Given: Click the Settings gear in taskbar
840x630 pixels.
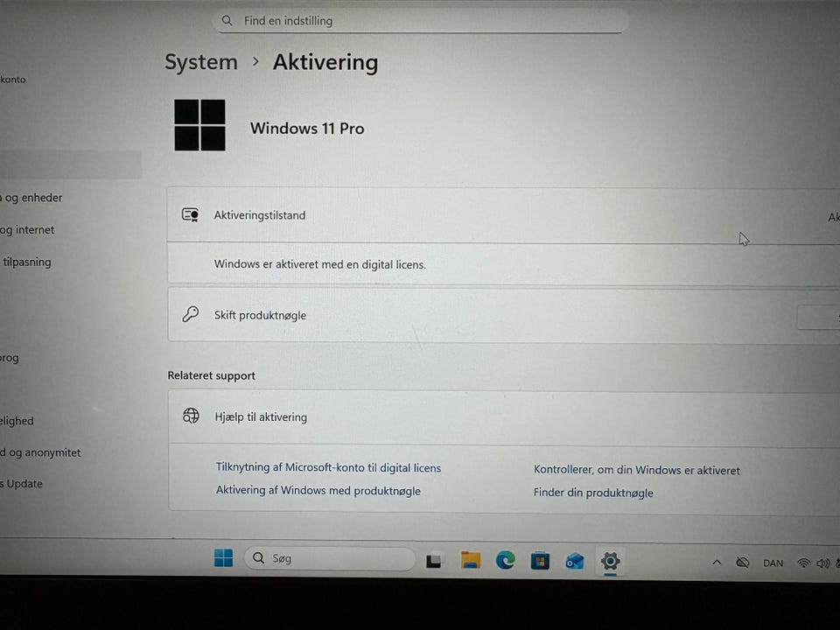Looking at the screenshot, I should click(610, 562).
